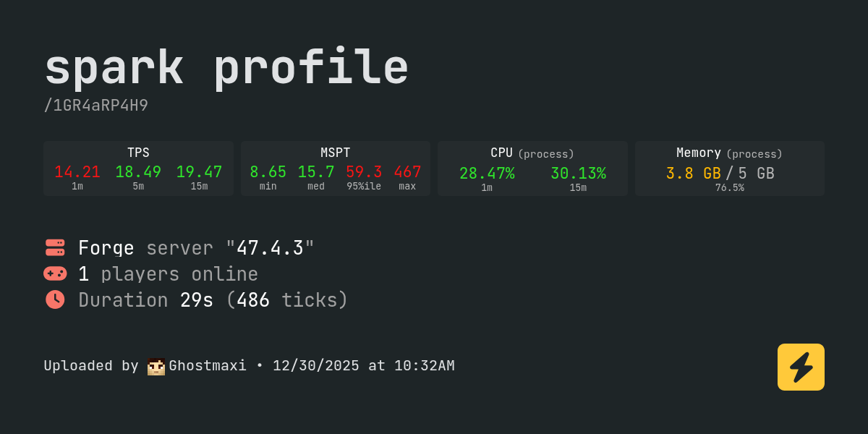868x434 pixels.
Task: Click the MSPT max value 467
Action: (407, 172)
